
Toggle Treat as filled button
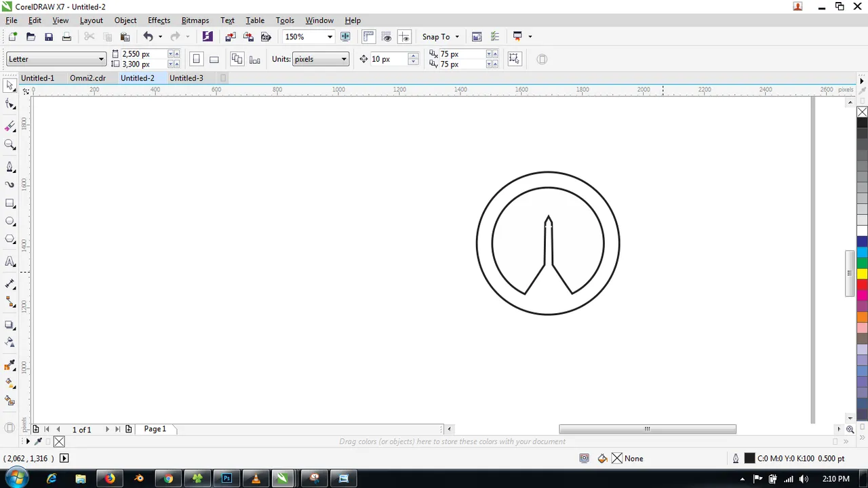(514, 59)
